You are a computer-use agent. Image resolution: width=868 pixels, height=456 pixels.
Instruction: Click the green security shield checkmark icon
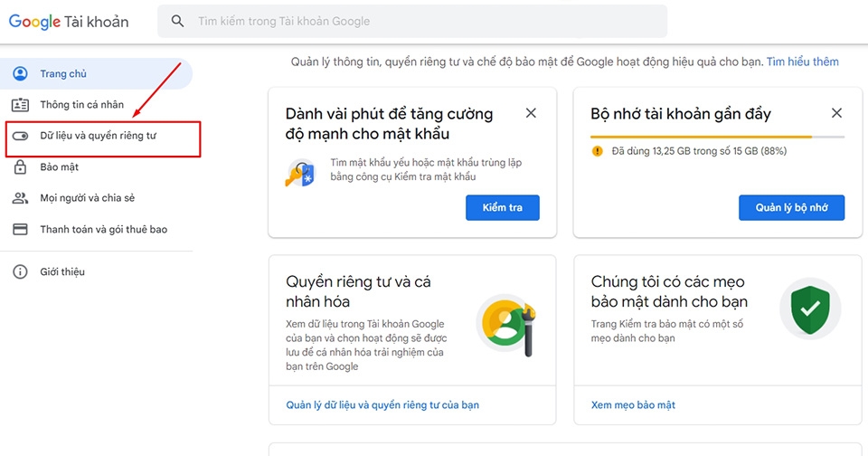point(809,309)
